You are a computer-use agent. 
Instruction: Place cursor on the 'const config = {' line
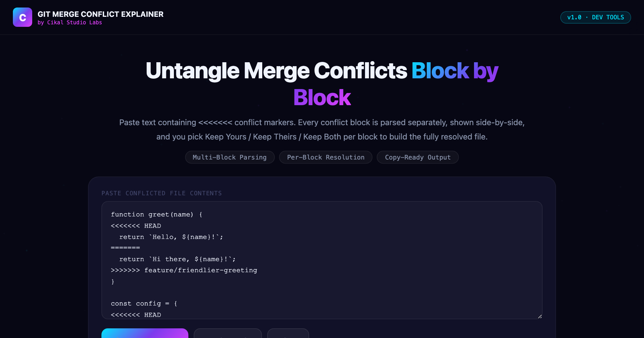[144, 304]
